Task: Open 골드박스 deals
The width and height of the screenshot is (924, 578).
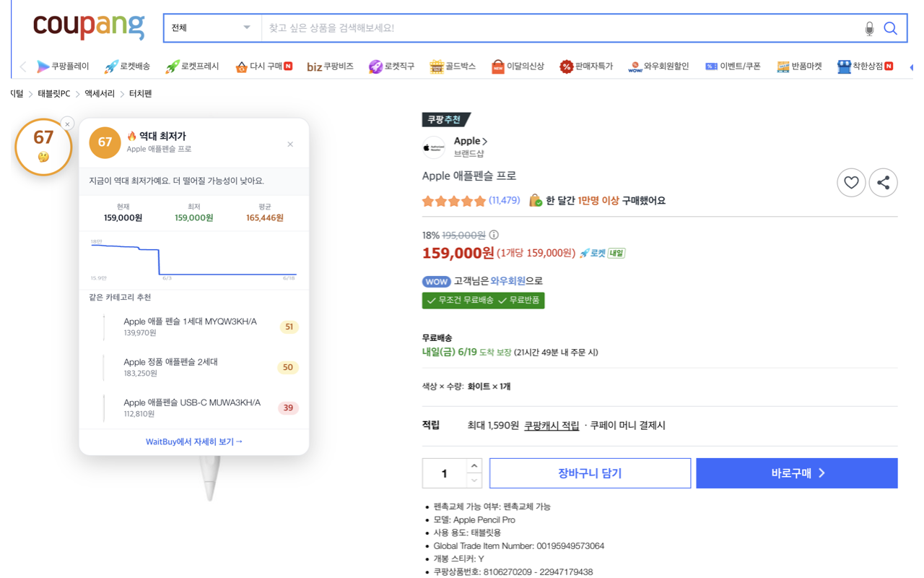Action: point(453,66)
